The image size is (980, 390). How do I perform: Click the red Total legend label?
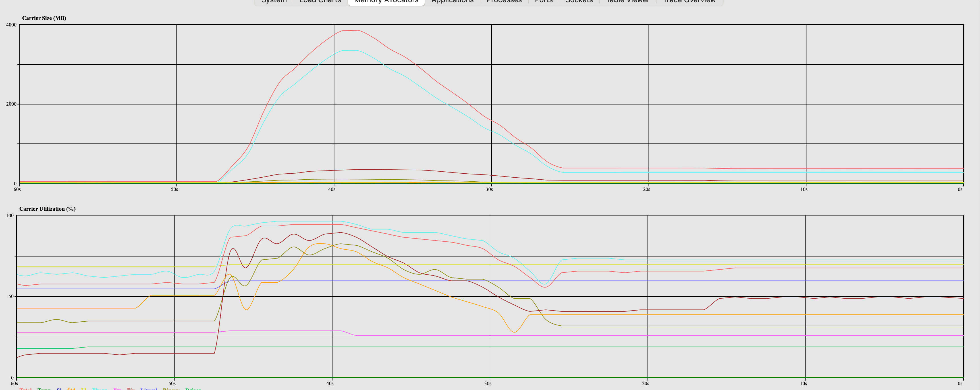[x=26, y=389]
